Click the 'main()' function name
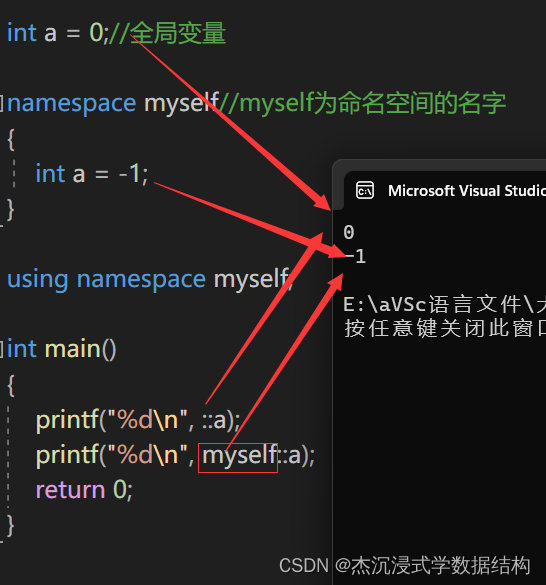 coord(80,350)
